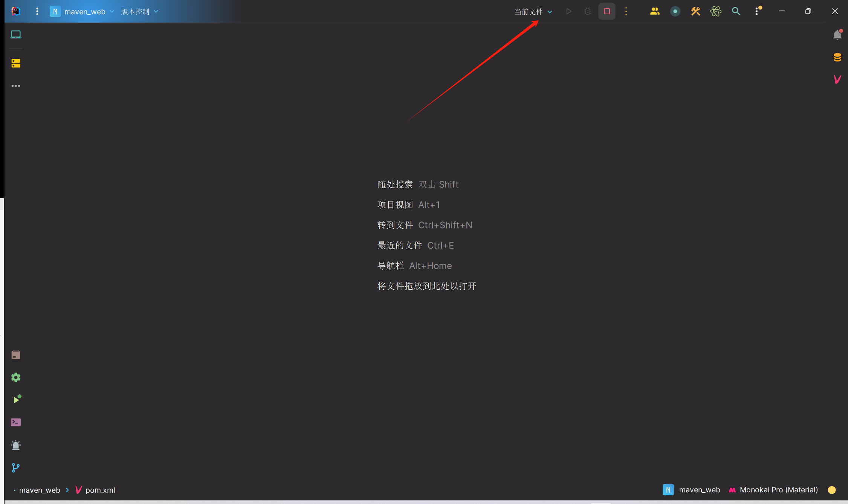Open the yellow Structure tool window icon
This screenshot has width=848, height=504.
click(16, 63)
